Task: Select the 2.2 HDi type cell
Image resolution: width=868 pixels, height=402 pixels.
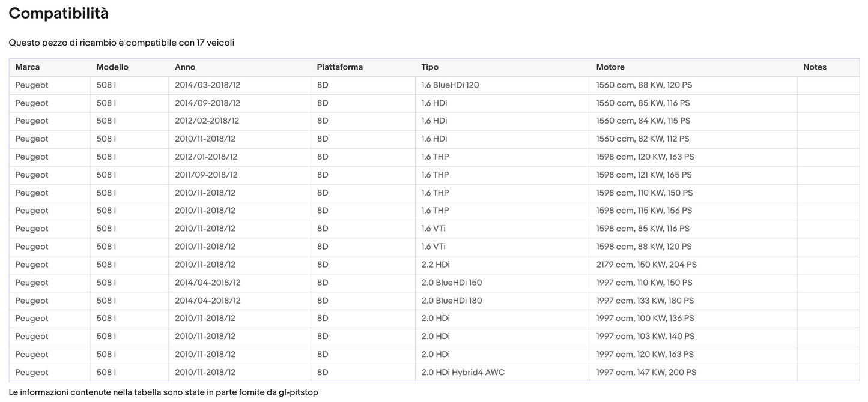Action: 436,265
